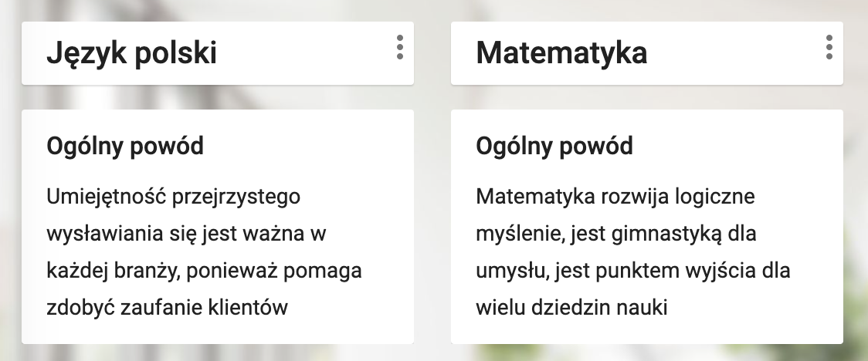This screenshot has height=361, width=868.
Task: Click the "Matematyka" column title
Action: pos(561,53)
